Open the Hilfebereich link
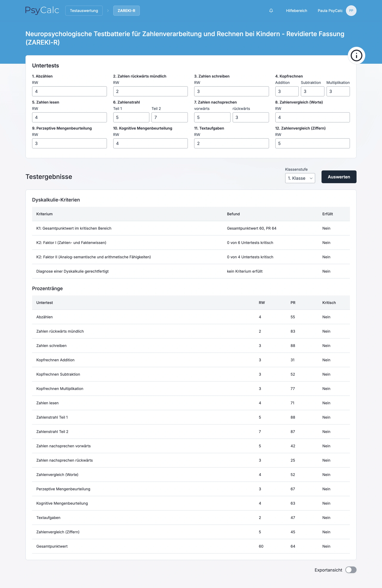382x588 pixels. pos(296,11)
